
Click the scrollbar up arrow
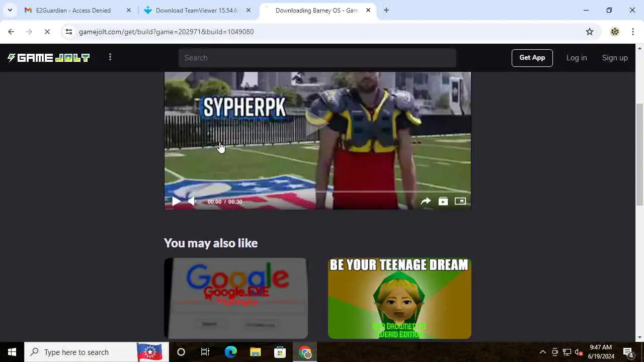(639, 48)
